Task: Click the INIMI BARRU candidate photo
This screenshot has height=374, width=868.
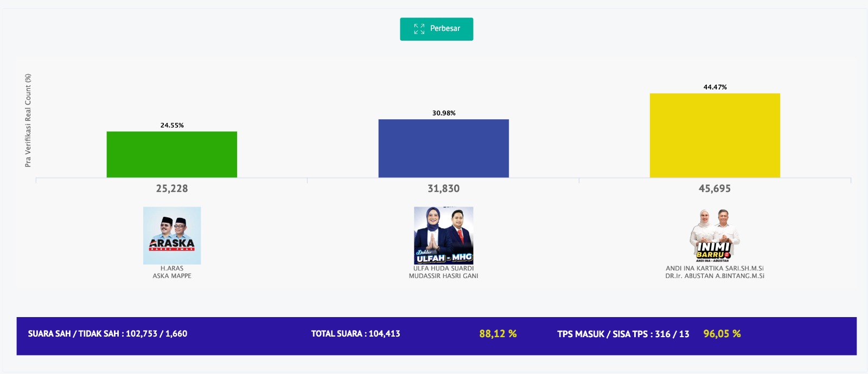Action: tap(714, 235)
